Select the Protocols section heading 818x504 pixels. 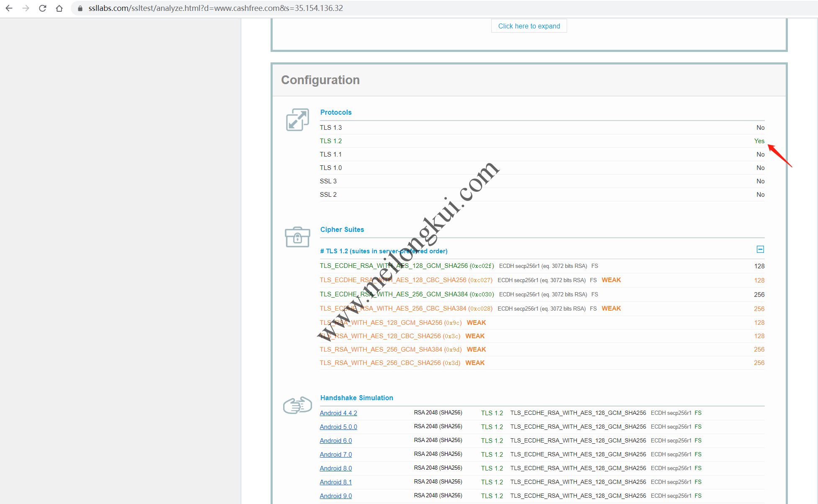tap(336, 112)
